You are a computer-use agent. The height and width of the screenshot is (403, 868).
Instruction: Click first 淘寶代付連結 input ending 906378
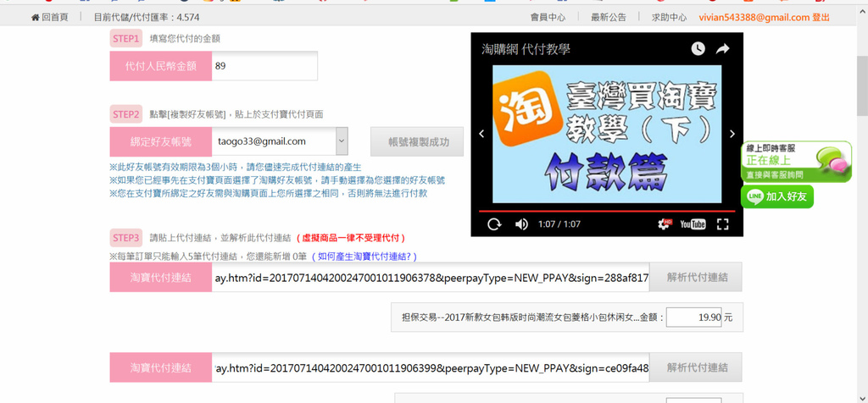click(x=430, y=278)
